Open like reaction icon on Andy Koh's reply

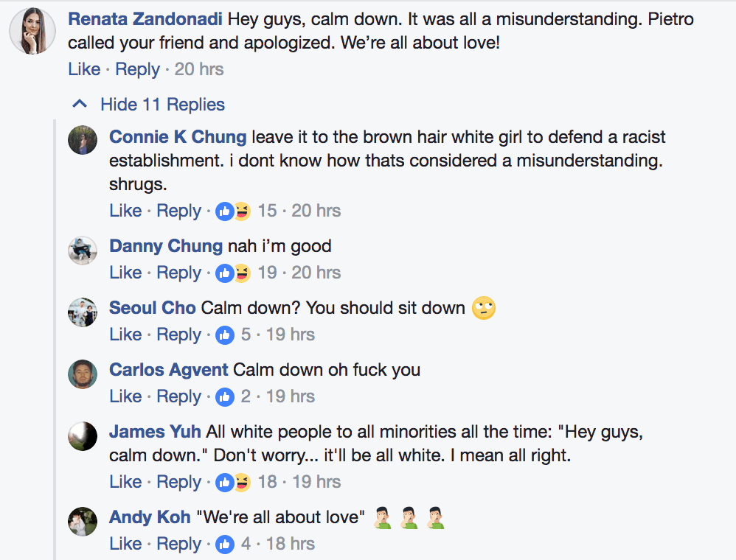[225, 545]
